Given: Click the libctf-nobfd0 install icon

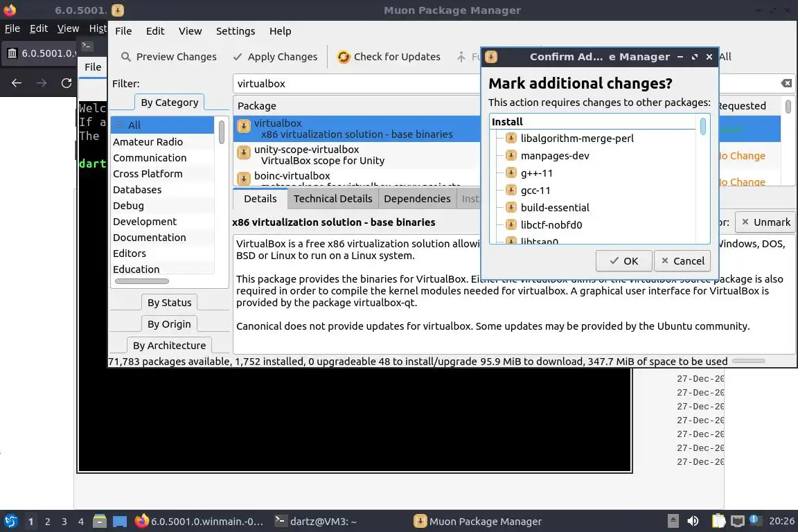Looking at the screenshot, I should pyautogui.click(x=511, y=224).
